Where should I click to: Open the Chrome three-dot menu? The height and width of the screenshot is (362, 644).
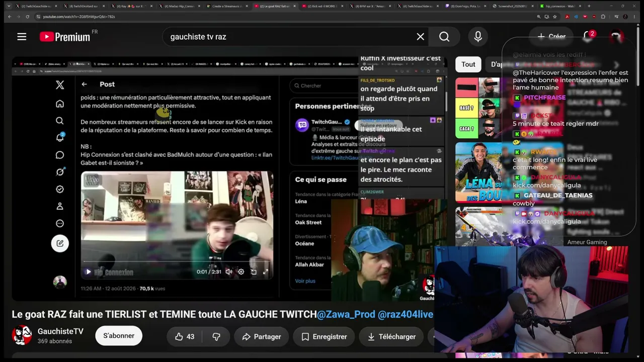635,17
